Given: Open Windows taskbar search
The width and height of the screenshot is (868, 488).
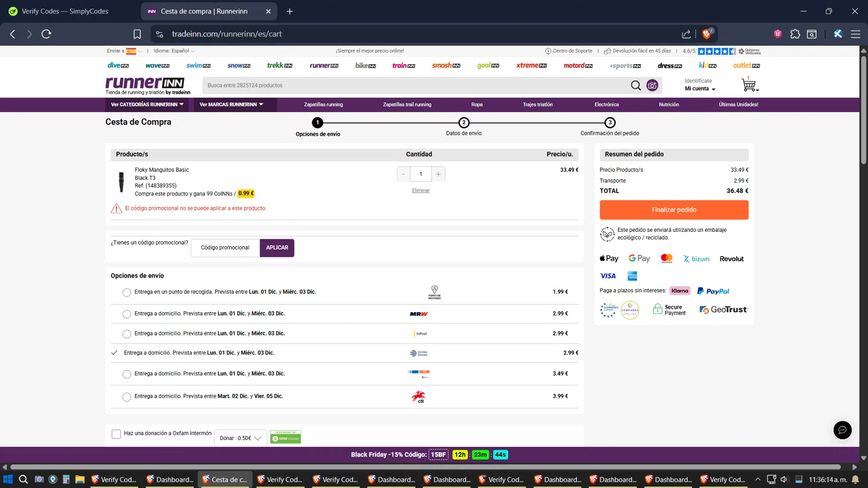Looking at the screenshot, I should coord(23,479).
